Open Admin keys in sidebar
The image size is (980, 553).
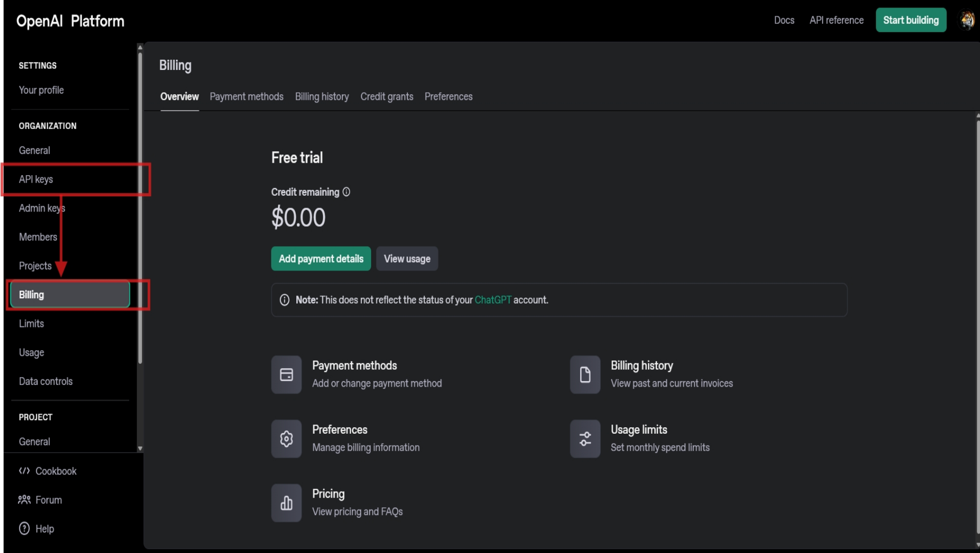pos(42,208)
